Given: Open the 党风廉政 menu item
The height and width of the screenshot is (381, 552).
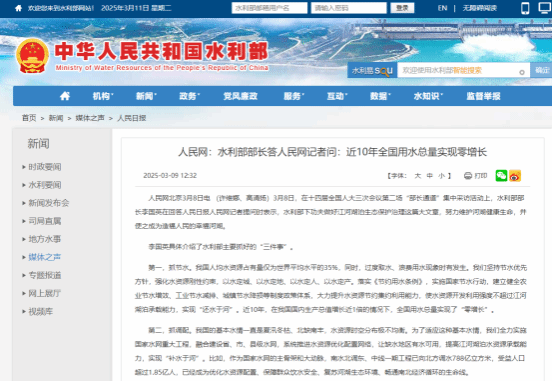Looking at the screenshot, I should (x=240, y=96).
